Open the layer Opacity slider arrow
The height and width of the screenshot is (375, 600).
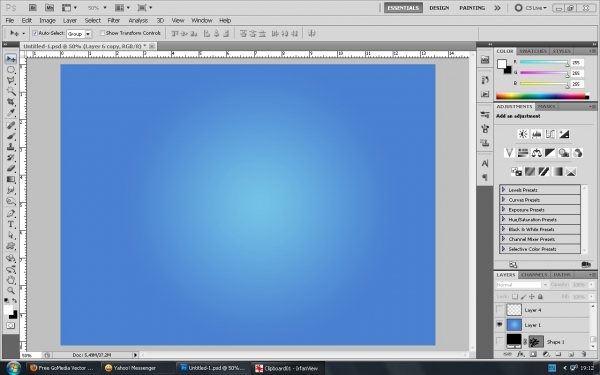coord(592,285)
